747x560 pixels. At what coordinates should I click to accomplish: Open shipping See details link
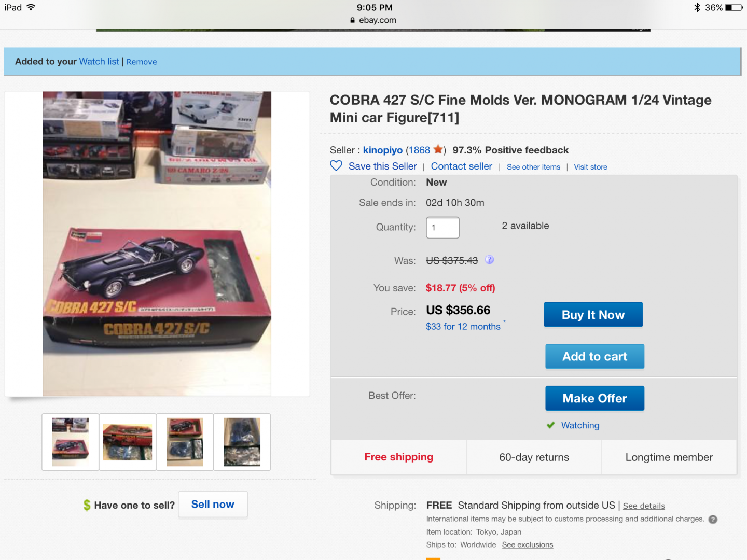[644, 506]
